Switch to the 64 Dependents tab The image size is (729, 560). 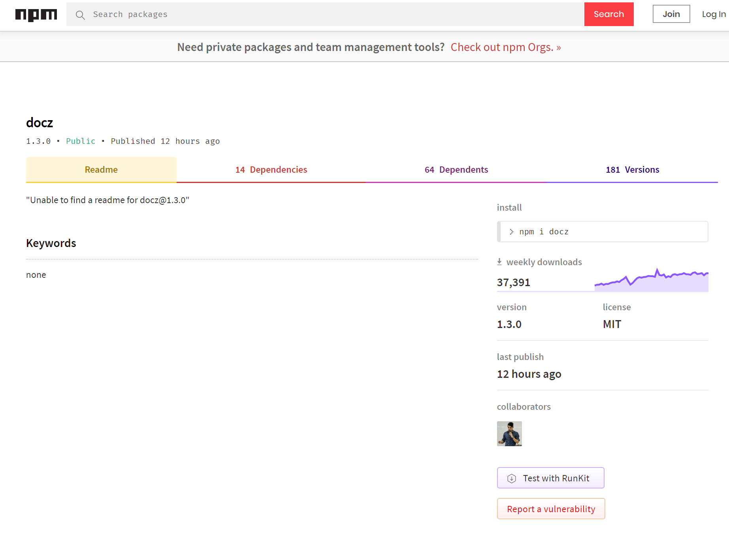point(456,170)
